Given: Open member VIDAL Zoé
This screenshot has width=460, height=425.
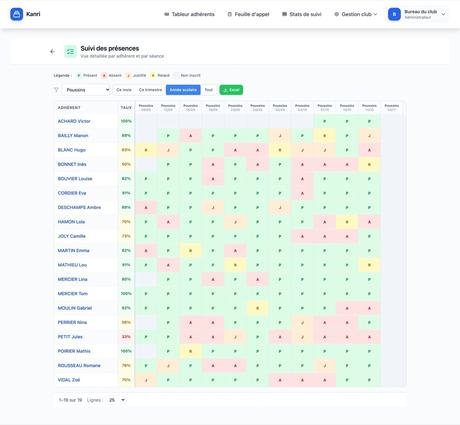Looking at the screenshot, I should (69, 380).
